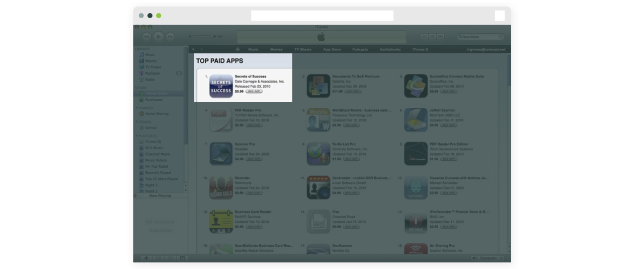Viewport: 644px width, 269px height.
Task: Open the Secrets of Success app icon
Action: 221,86
